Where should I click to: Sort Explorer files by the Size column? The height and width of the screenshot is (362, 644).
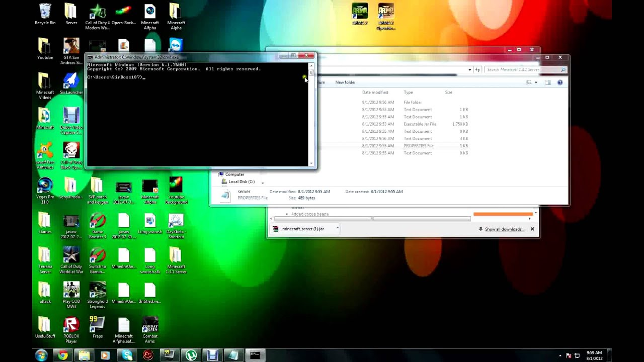[x=448, y=93]
